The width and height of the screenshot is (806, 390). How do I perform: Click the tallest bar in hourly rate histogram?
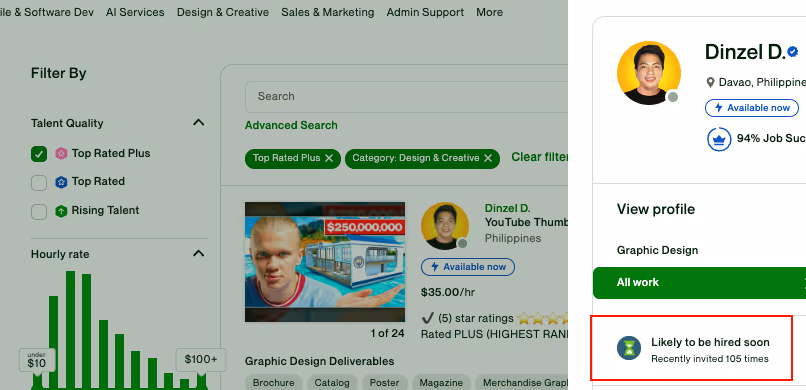70,329
